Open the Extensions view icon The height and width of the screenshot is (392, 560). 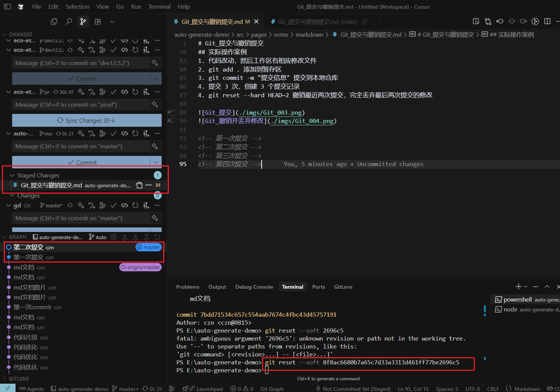(98, 22)
